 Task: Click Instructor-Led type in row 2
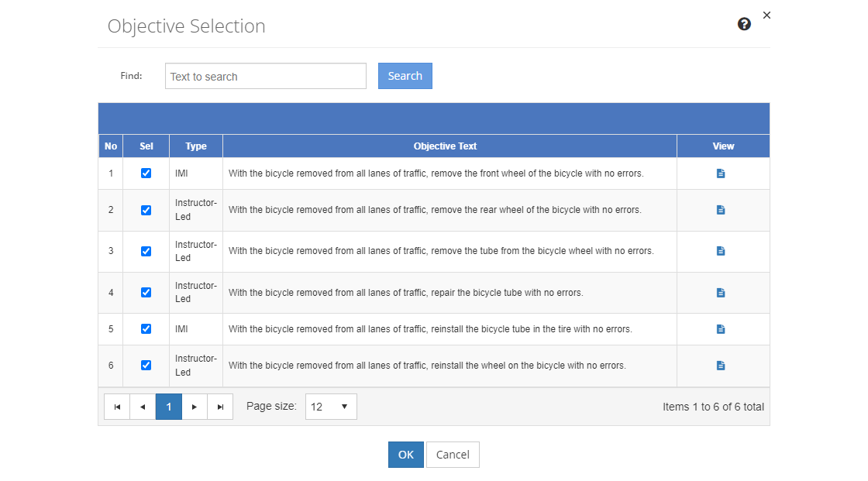pyautogui.click(x=196, y=210)
